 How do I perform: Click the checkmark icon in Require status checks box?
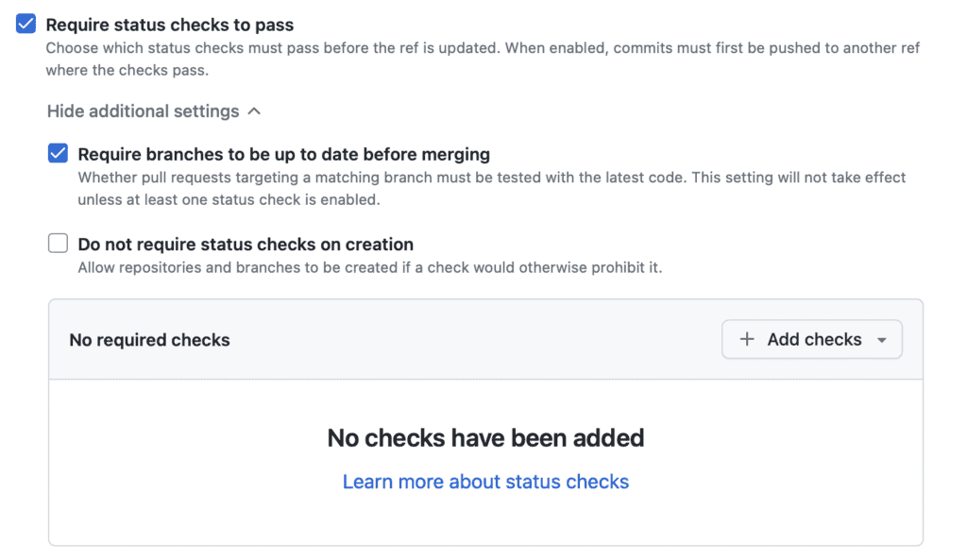25,25
